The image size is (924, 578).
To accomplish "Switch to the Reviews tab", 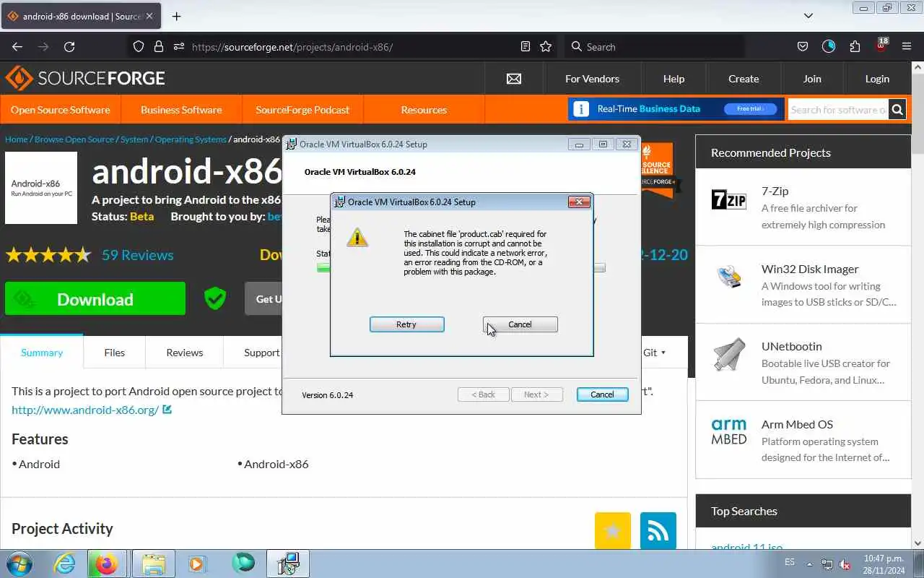I will tap(185, 353).
